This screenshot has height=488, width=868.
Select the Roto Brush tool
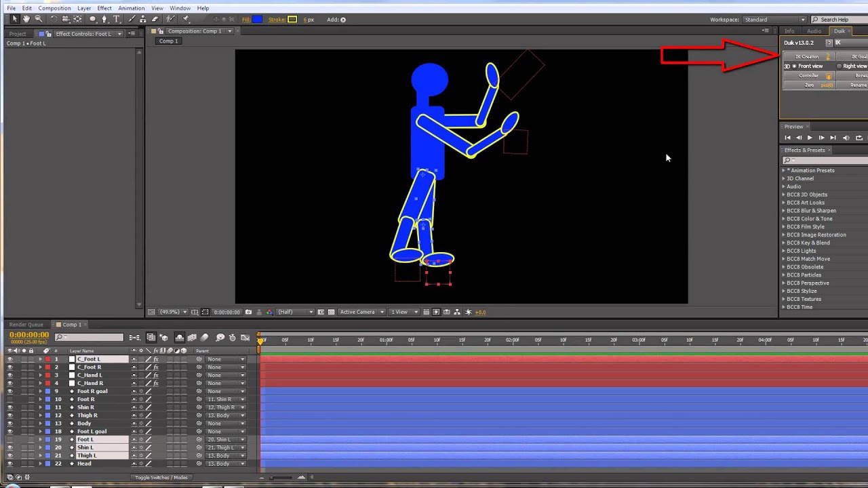pos(171,20)
